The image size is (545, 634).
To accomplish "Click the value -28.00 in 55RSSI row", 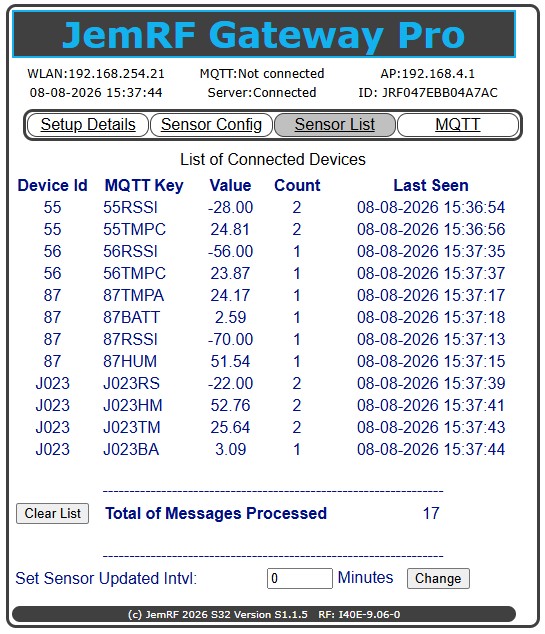I will (230, 207).
